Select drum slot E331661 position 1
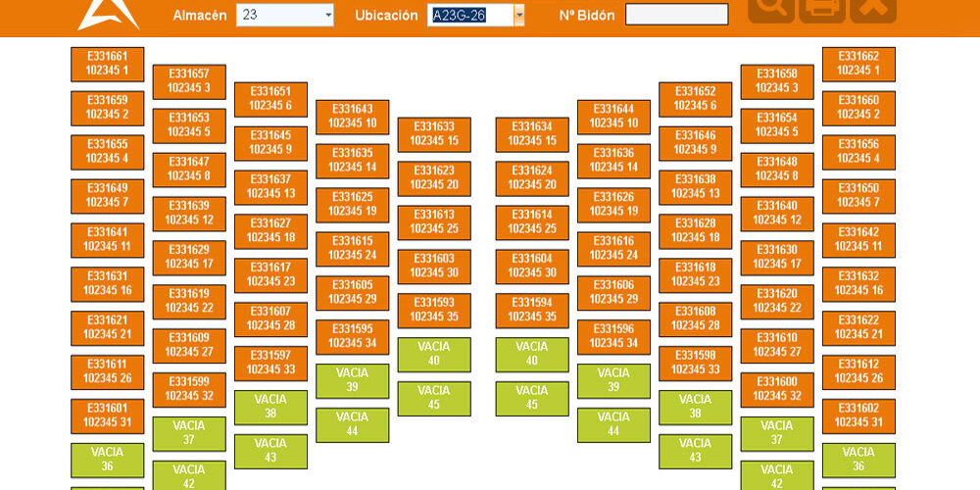Screen dimensions: 980x490 click(x=107, y=64)
